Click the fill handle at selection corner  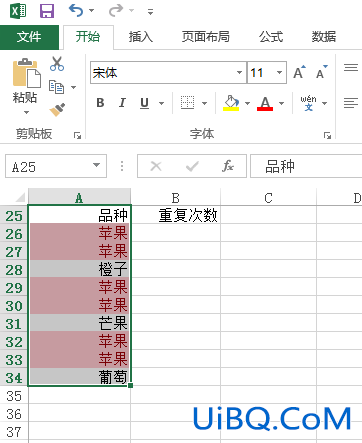(130, 385)
